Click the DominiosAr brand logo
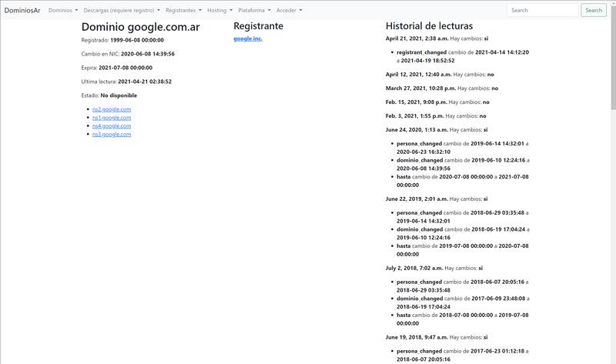This screenshot has height=364, width=616. [x=22, y=11]
